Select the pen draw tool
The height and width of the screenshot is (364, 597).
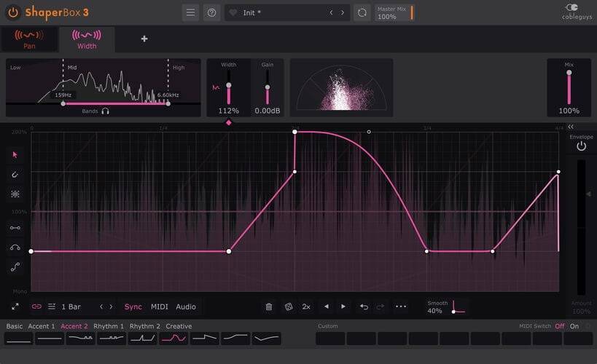click(x=15, y=175)
